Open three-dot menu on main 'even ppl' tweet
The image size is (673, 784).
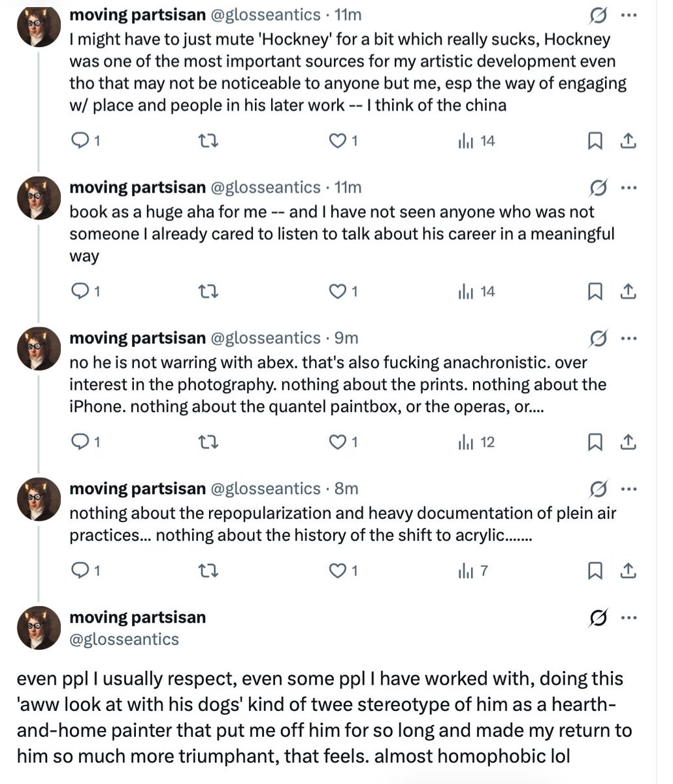tap(629, 617)
